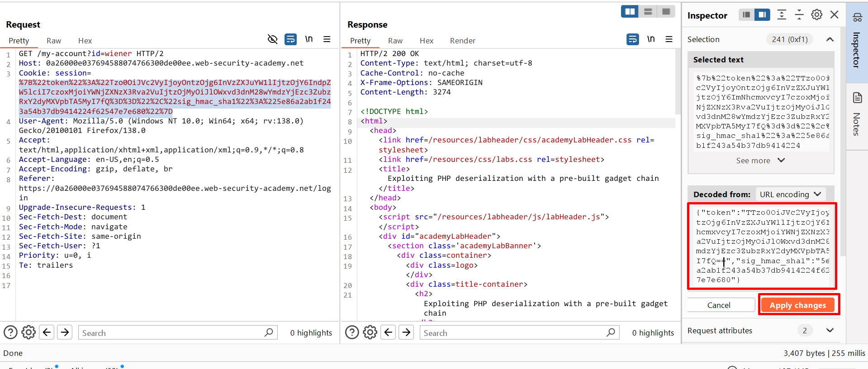Toggle word wrap icon in Request panel
Image resolution: width=868 pixels, height=369 pixels.
point(290,39)
